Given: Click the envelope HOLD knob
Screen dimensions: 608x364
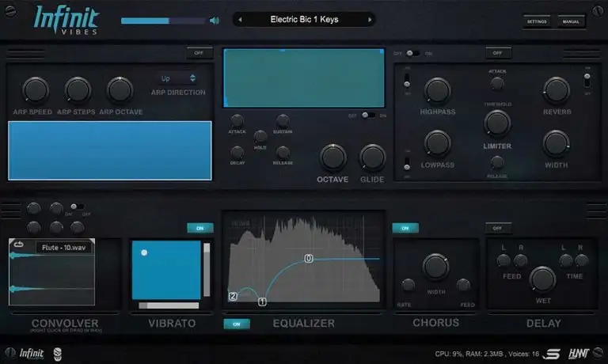Looking at the screenshot, I should [x=260, y=136].
